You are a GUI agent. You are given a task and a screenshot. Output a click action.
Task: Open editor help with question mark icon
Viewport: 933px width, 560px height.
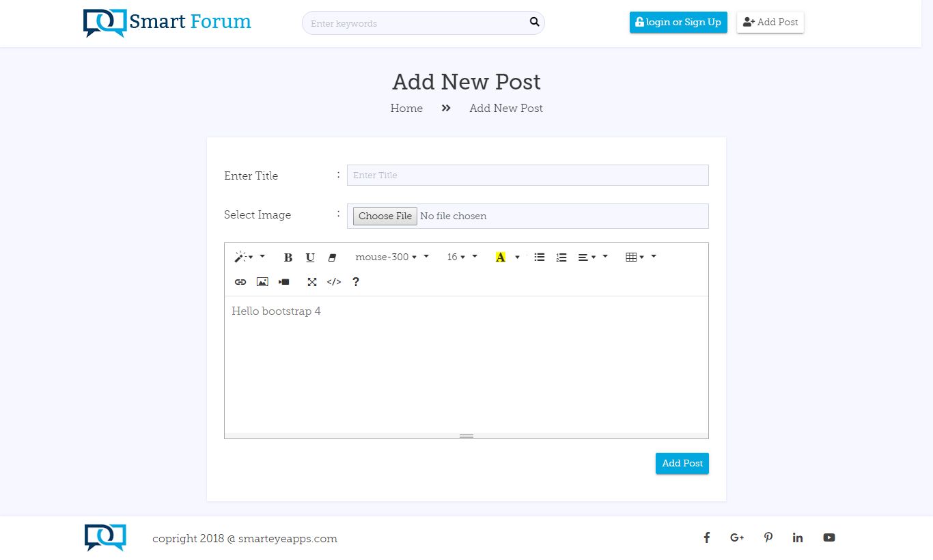pyautogui.click(x=356, y=282)
